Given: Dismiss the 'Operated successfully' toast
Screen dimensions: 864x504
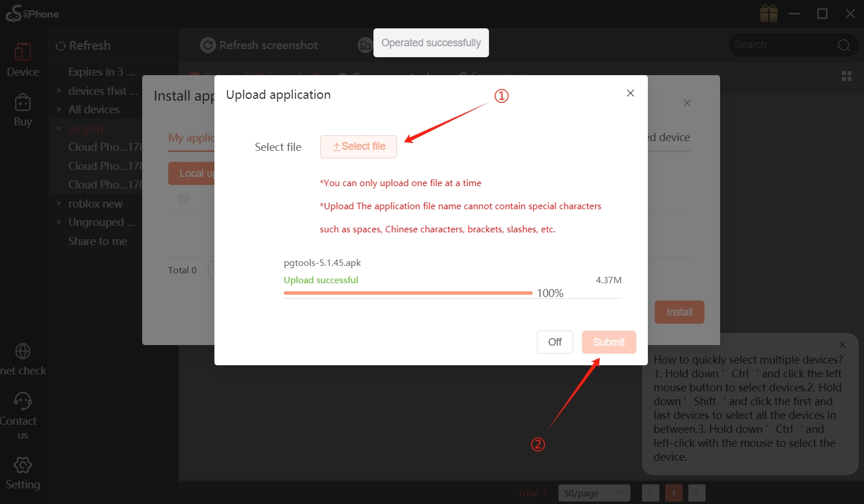Looking at the screenshot, I should click(x=431, y=43).
